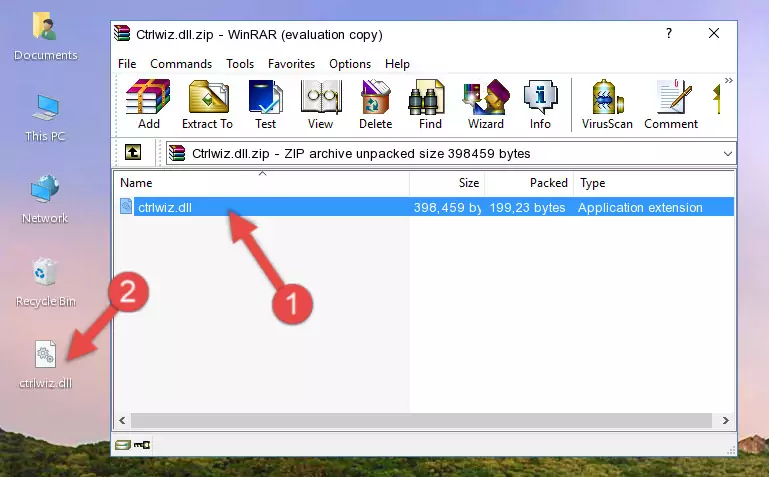
Task: Select the ctrlwiz.dll row in file list
Action: click(x=426, y=207)
